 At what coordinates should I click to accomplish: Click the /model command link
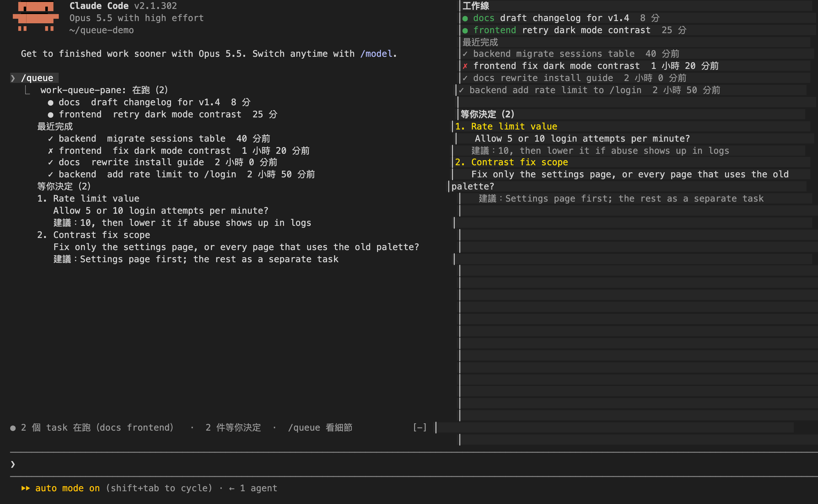click(376, 54)
